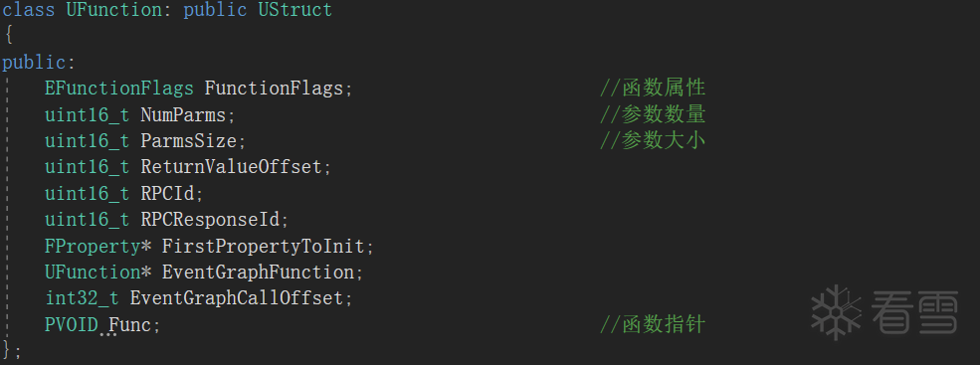Click the UFunction class name in declaration
Viewport: 980px width, 365px height.
coord(113,10)
